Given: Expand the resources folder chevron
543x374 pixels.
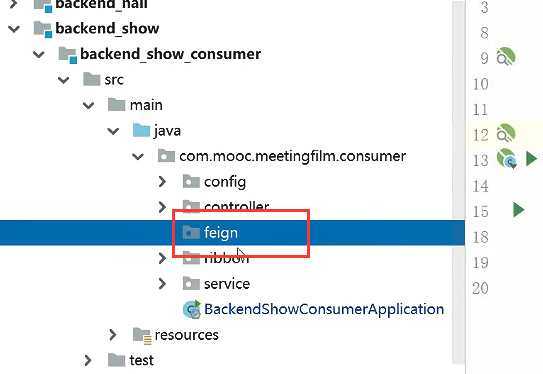Looking at the screenshot, I should (x=112, y=335).
